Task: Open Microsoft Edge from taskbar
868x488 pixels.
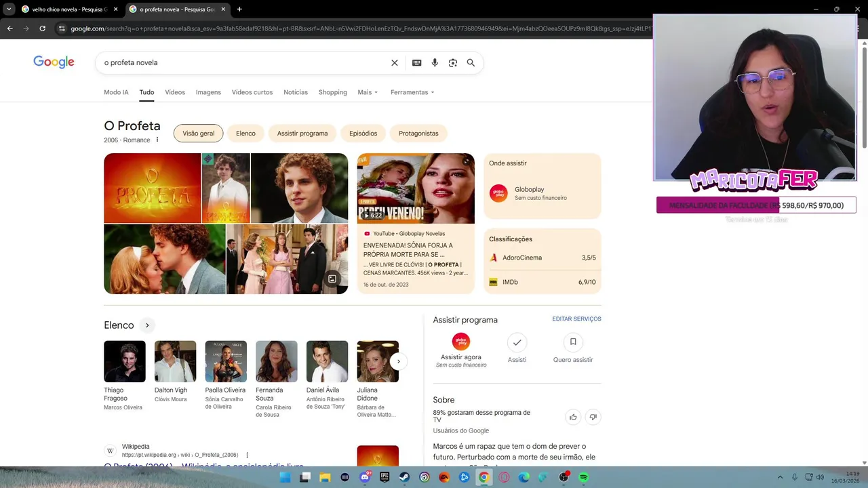Action: point(524,477)
